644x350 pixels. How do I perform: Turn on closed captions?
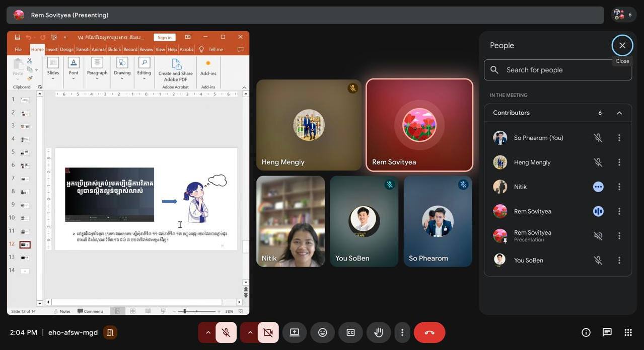click(x=350, y=332)
